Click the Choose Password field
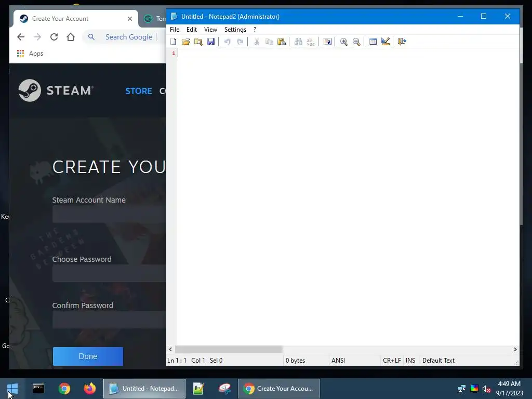532x399 pixels. pyautogui.click(x=109, y=273)
